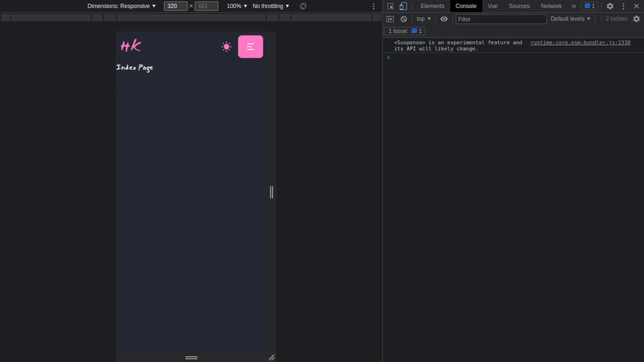
Task: Switch to the Elements tab
Action: tap(432, 6)
